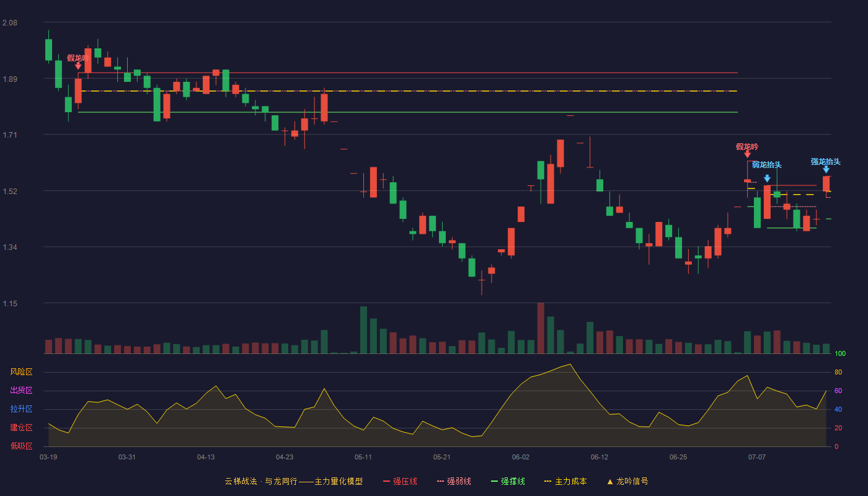Click the 1.15 price axis label
This screenshot has height=496, width=868.
click(x=10, y=304)
